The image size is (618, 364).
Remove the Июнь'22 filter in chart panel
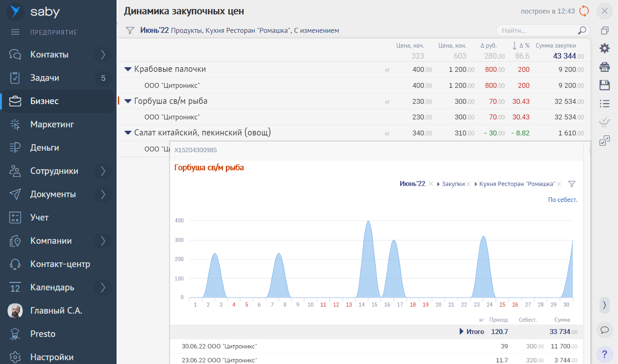click(431, 184)
